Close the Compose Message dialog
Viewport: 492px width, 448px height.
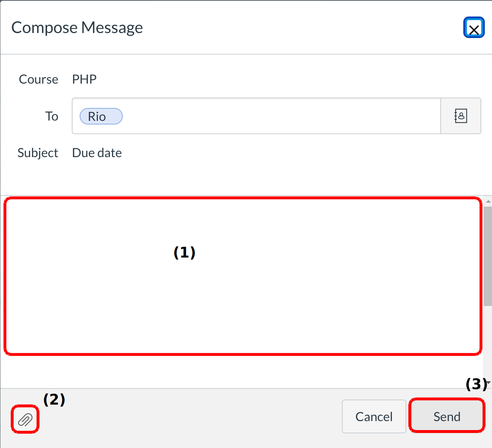tap(474, 28)
